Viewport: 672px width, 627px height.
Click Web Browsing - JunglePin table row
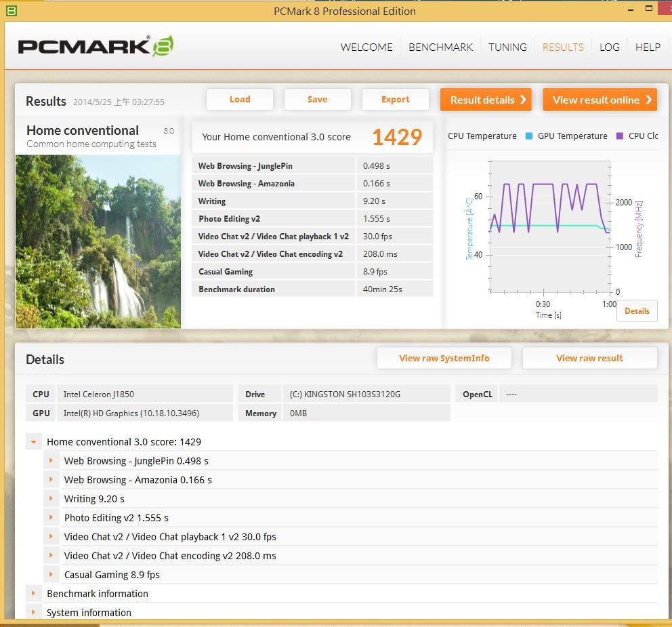click(312, 165)
